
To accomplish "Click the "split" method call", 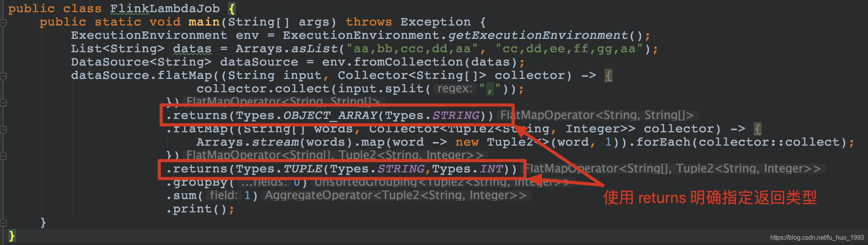I will pos(404,89).
